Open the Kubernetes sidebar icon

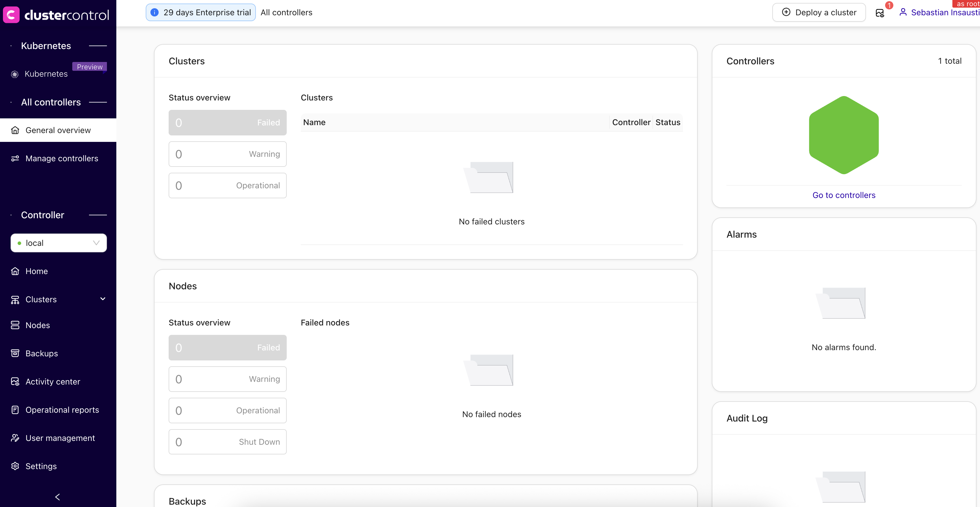(15, 74)
